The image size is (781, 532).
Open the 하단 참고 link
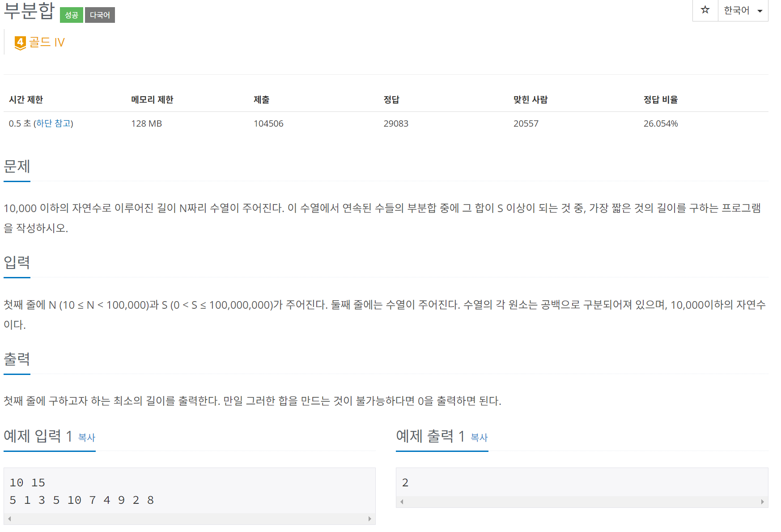click(x=53, y=123)
